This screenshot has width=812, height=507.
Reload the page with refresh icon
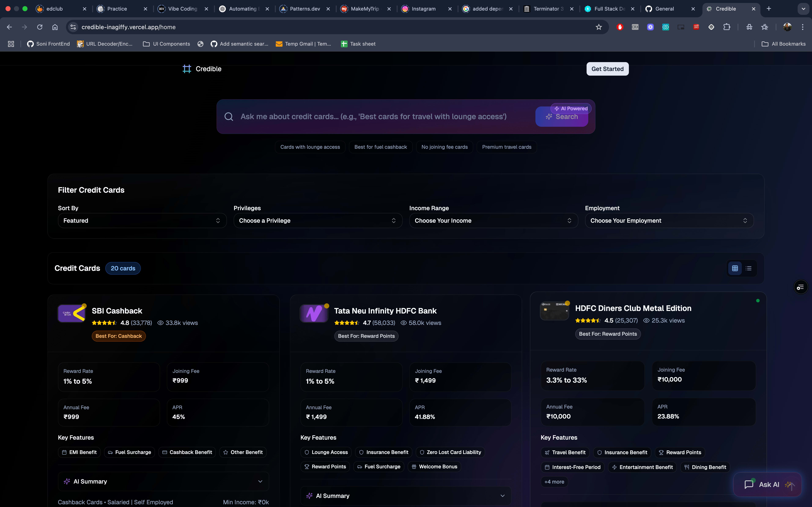click(40, 27)
